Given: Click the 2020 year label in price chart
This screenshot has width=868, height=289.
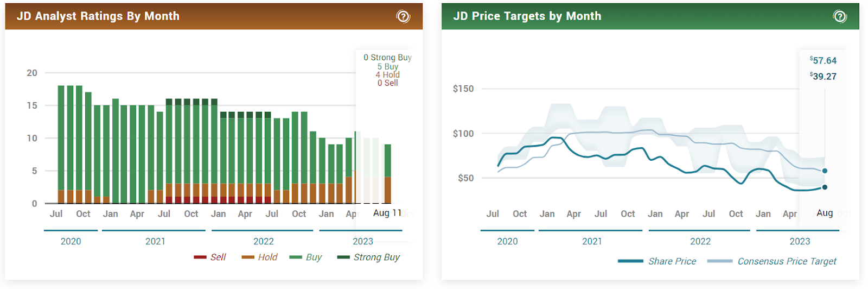Looking at the screenshot, I should click(x=508, y=241).
